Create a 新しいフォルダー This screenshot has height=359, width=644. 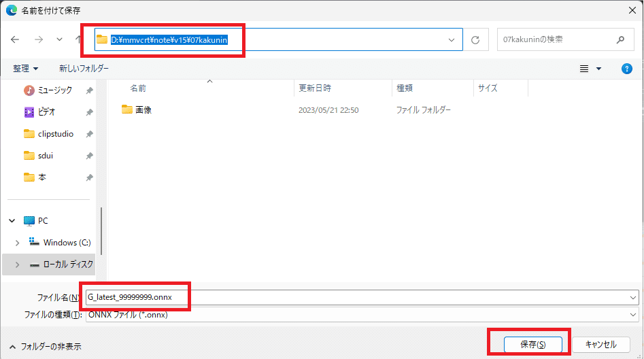click(84, 69)
